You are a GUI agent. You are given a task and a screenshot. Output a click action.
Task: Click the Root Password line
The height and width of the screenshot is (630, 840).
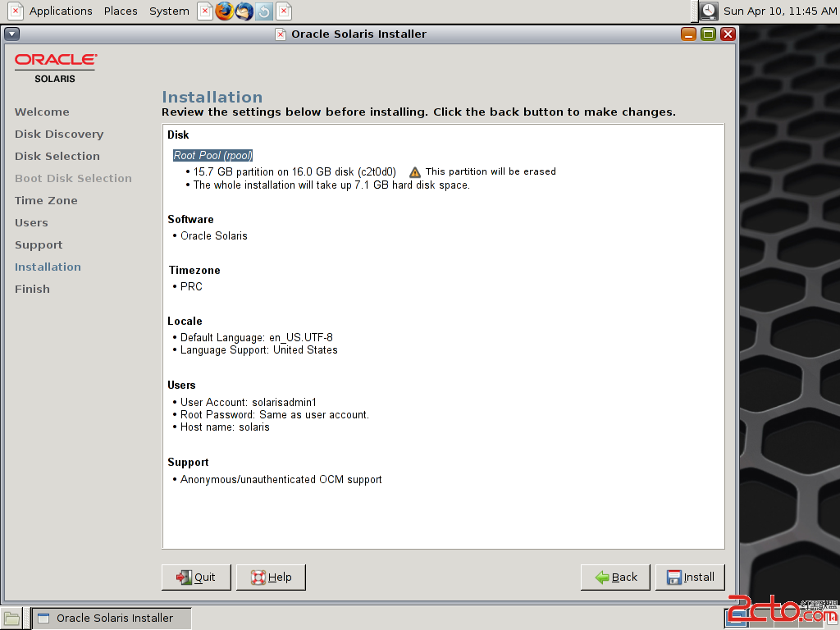pyautogui.click(x=274, y=414)
